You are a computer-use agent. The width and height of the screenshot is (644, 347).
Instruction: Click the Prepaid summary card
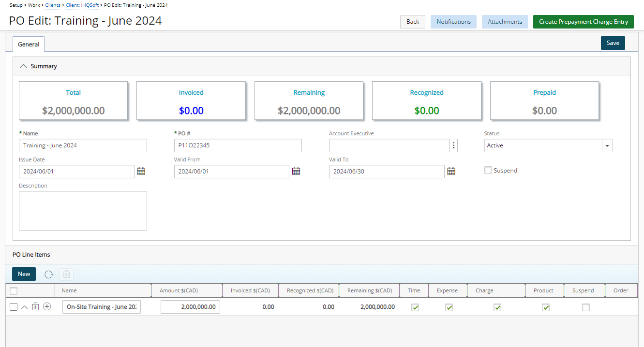click(544, 101)
